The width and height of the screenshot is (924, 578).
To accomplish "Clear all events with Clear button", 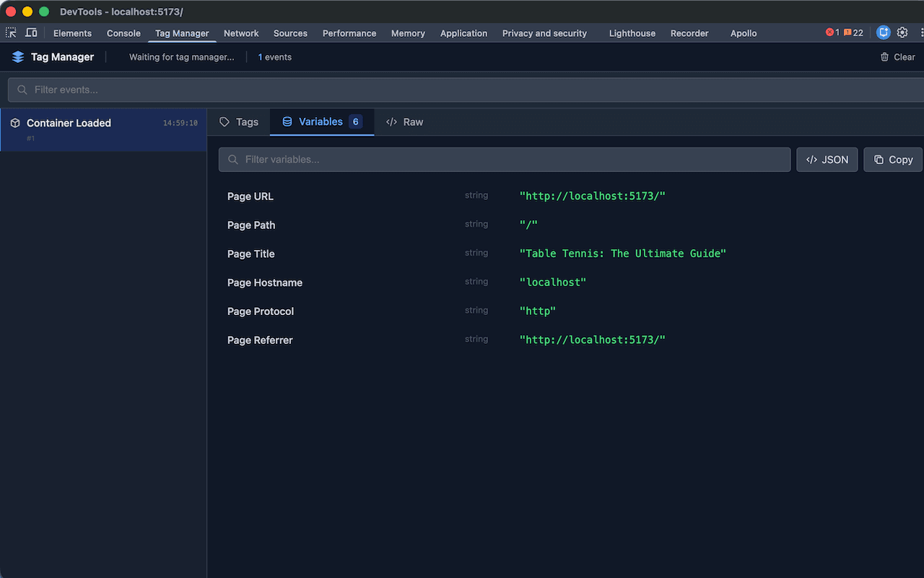I will [x=897, y=57].
